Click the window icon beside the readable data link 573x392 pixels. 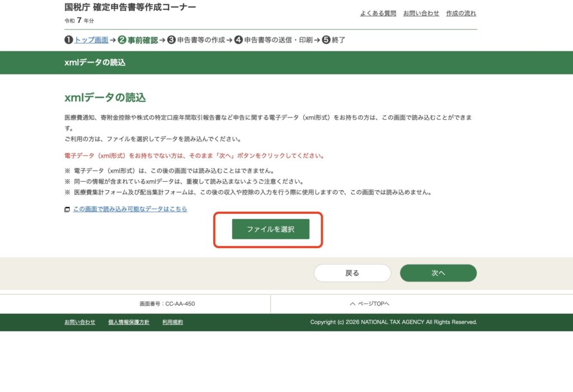[67, 210]
